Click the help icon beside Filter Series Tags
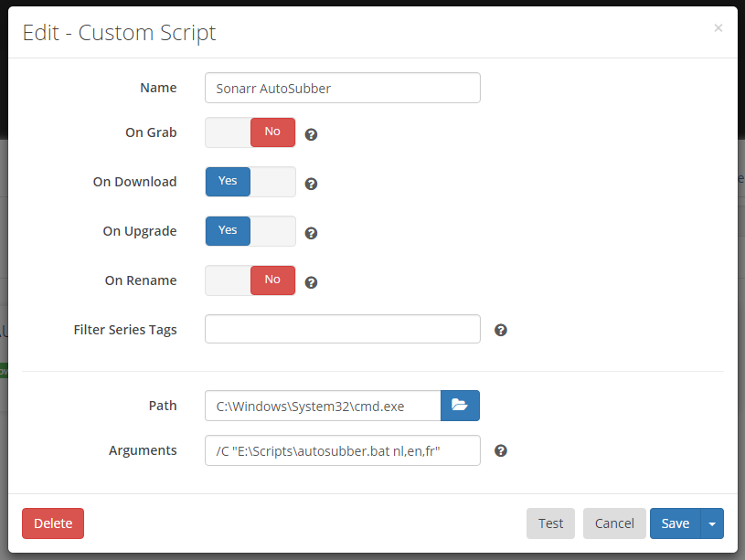 [500, 330]
